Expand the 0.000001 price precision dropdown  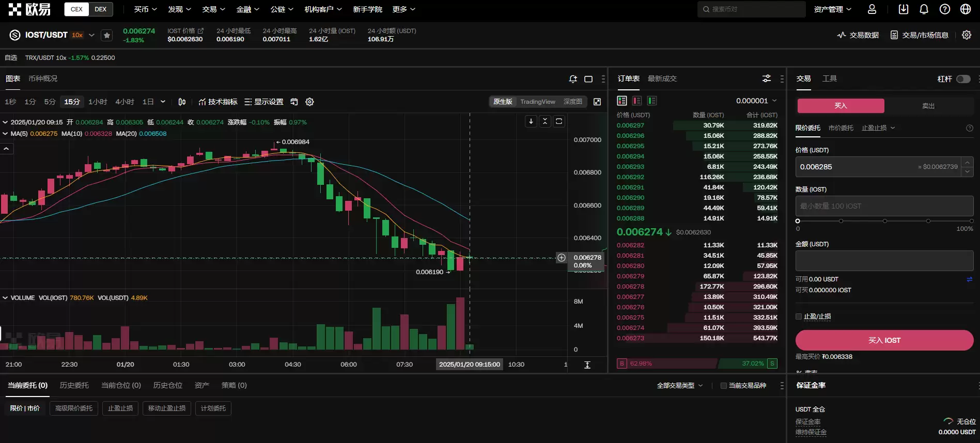756,101
